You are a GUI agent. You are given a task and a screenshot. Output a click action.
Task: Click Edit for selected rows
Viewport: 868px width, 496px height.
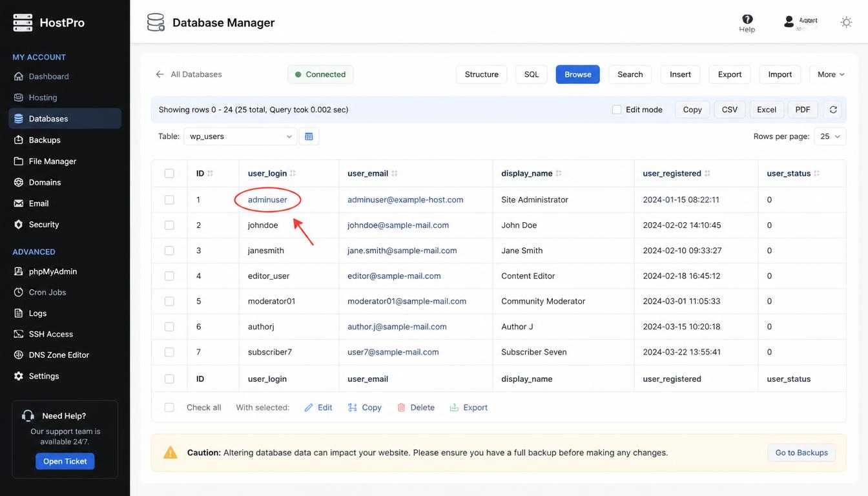click(x=318, y=408)
